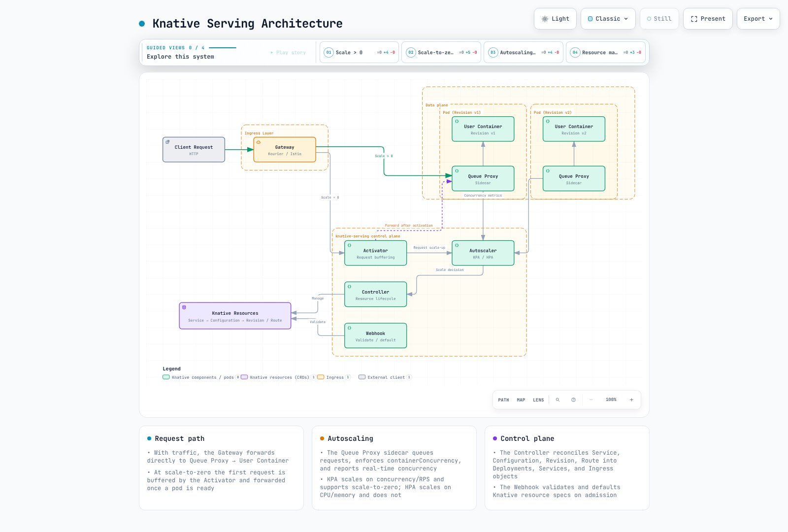Click the Gateway node cloud icon

pos(259,142)
